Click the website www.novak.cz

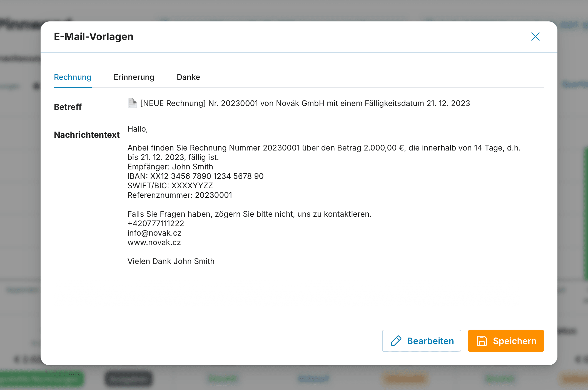[x=154, y=242]
